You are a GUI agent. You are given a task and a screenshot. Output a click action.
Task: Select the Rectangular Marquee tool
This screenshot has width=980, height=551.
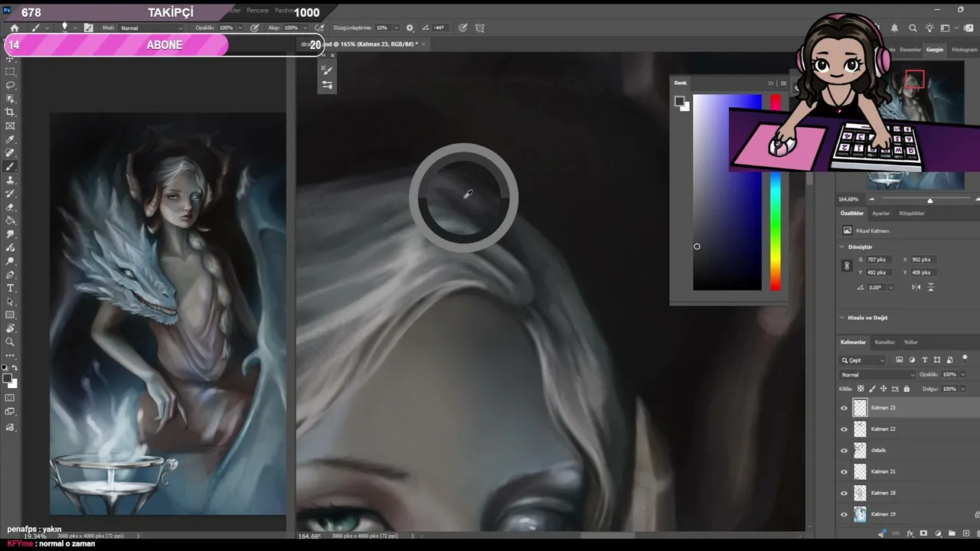(x=10, y=71)
